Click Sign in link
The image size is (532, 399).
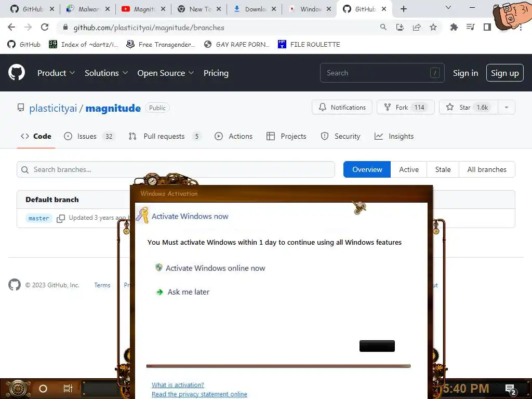465,73
